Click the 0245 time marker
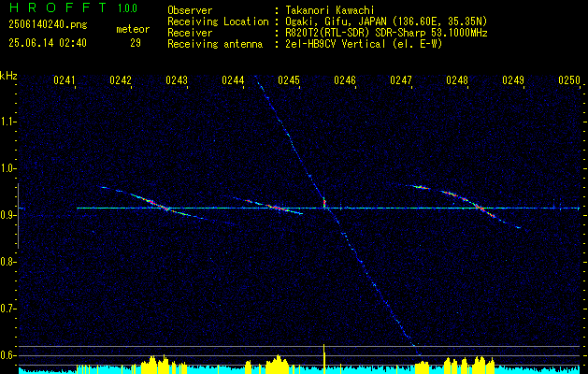 (289, 80)
